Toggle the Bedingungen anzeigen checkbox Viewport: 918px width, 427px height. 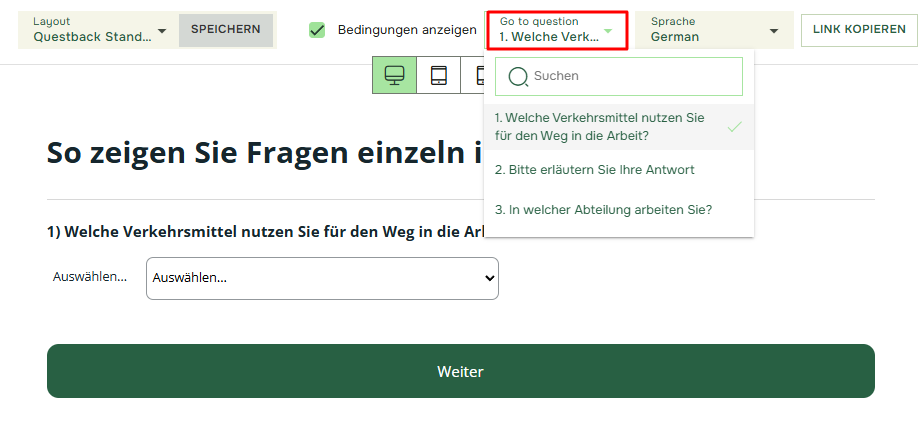pos(317,30)
